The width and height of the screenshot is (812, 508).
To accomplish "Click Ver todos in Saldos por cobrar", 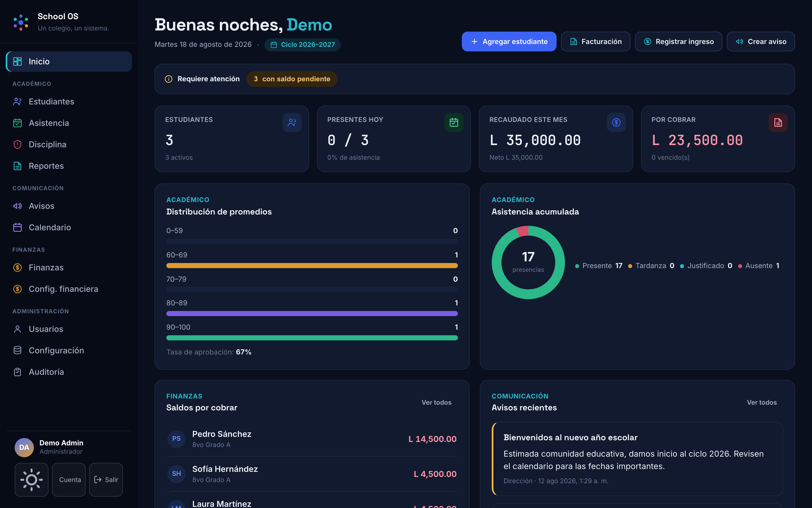I will (436, 402).
